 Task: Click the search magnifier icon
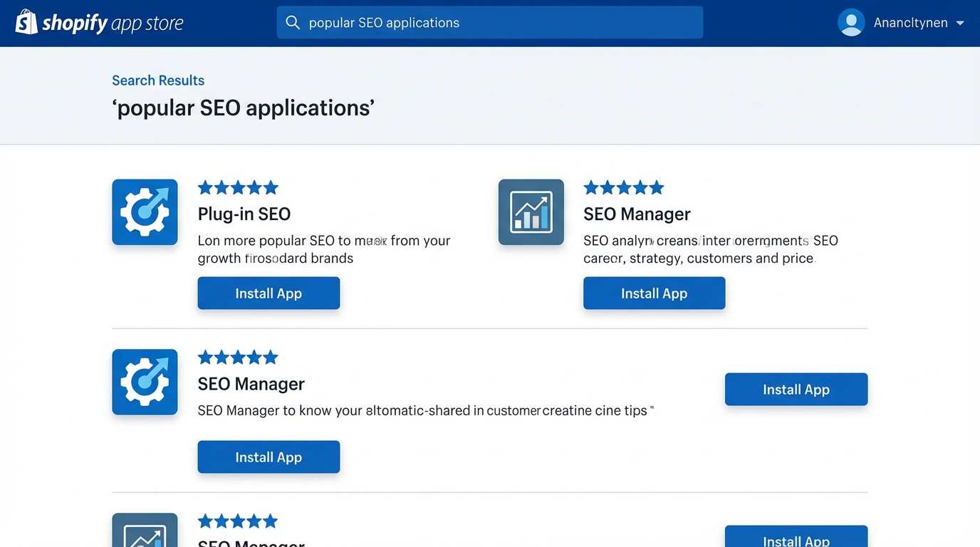tap(293, 22)
